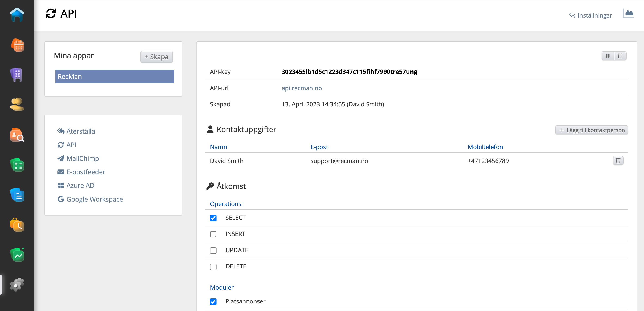Open the purple building company icon

tap(17, 75)
